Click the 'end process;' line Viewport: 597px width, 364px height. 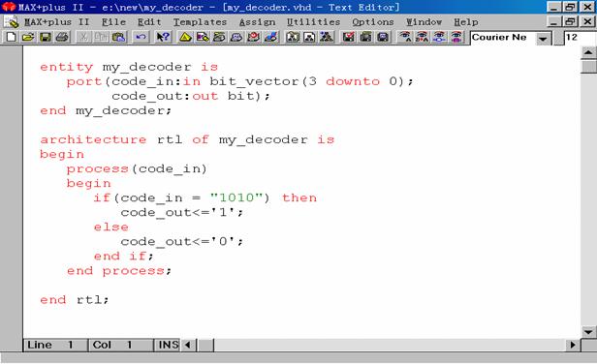click(x=119, y=271)
